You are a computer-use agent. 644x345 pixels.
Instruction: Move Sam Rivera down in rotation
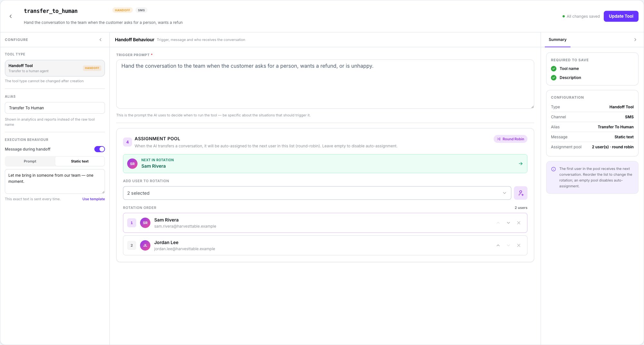[508, 223]
